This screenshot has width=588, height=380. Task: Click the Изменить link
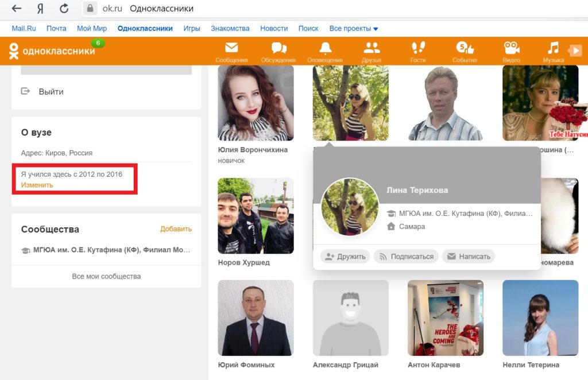click(37, 185)
